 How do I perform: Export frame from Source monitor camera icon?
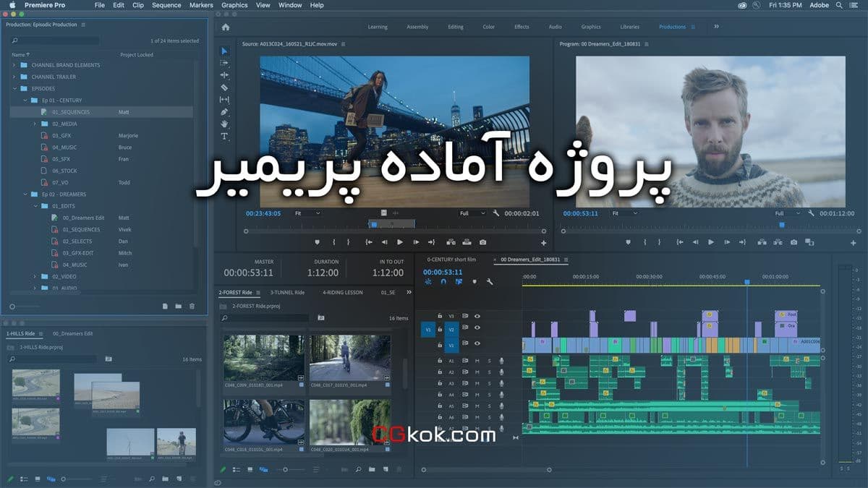pos(482,242)
